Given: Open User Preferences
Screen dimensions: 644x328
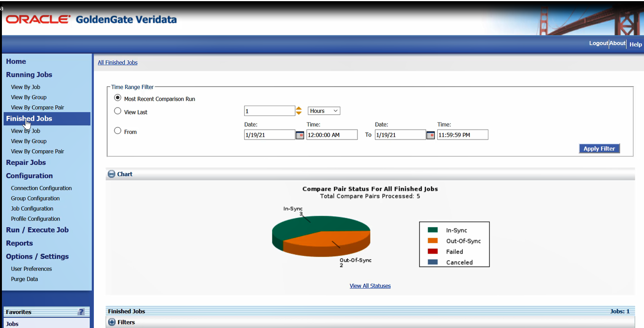Looking at the screenshot, I should tap(31, 269).
